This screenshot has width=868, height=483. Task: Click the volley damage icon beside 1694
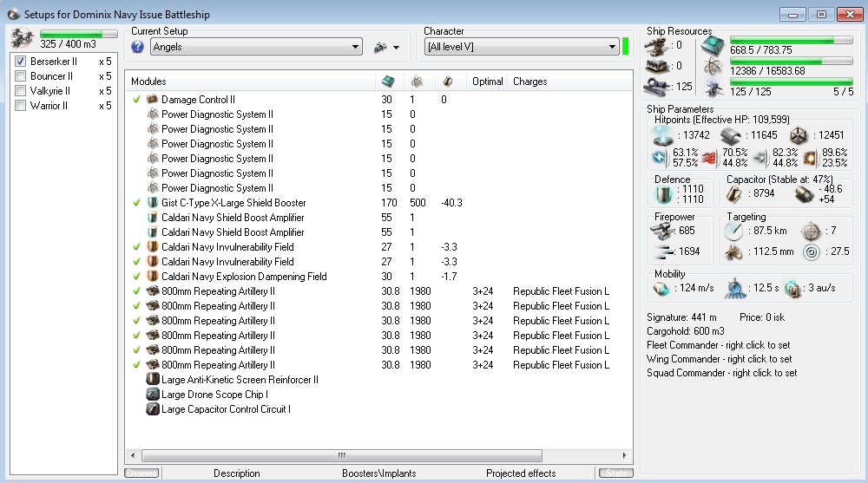point(663,251)
